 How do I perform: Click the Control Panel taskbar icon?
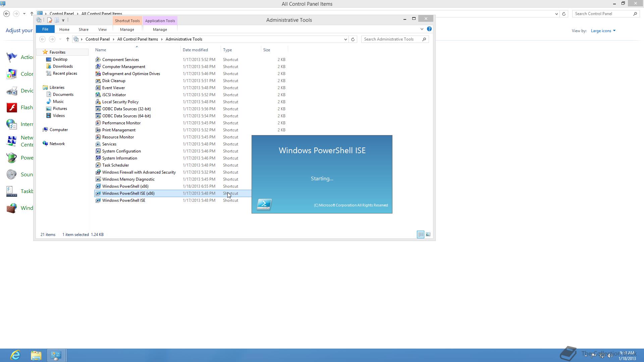pyautogui.click(x=56, y=355)
